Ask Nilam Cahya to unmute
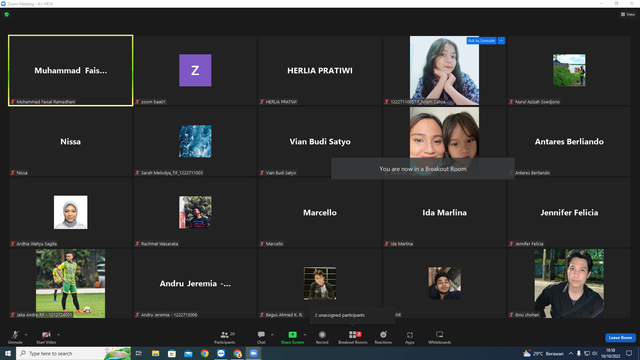This screenshot has width=640, height=360. click(x=481, y=40)
